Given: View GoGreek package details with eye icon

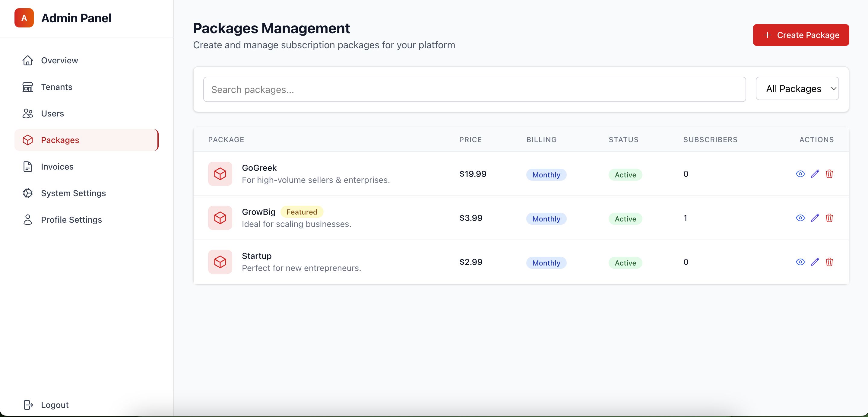Looking at the screenshot, I should pyautogui.click(x=800, y=174).
